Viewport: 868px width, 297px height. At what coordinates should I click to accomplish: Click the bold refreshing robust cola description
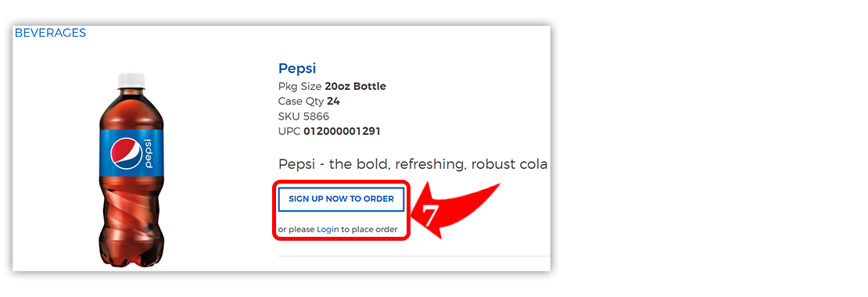click(x=413, y=165)
